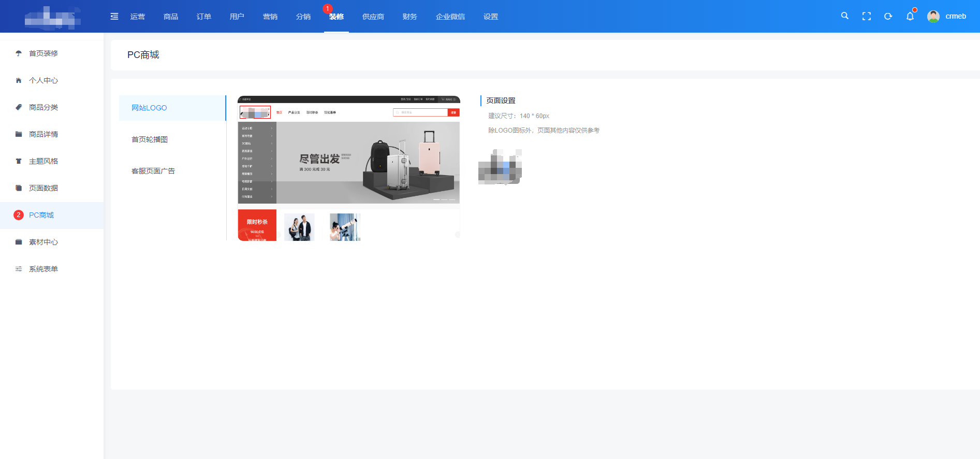The image size is (980, 459).
Task: Collapse the sidebar with the menu fold icon
Action: [x=114, y=17]
